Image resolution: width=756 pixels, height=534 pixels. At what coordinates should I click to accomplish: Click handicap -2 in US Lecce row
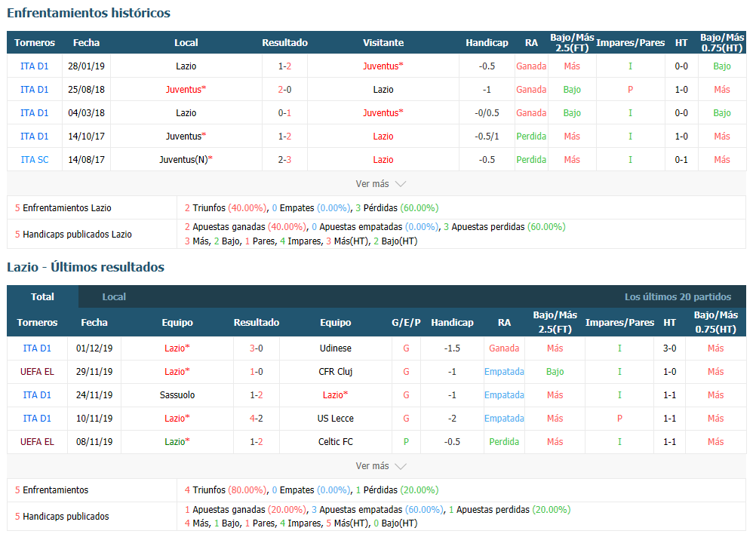(x=452, y=419)
